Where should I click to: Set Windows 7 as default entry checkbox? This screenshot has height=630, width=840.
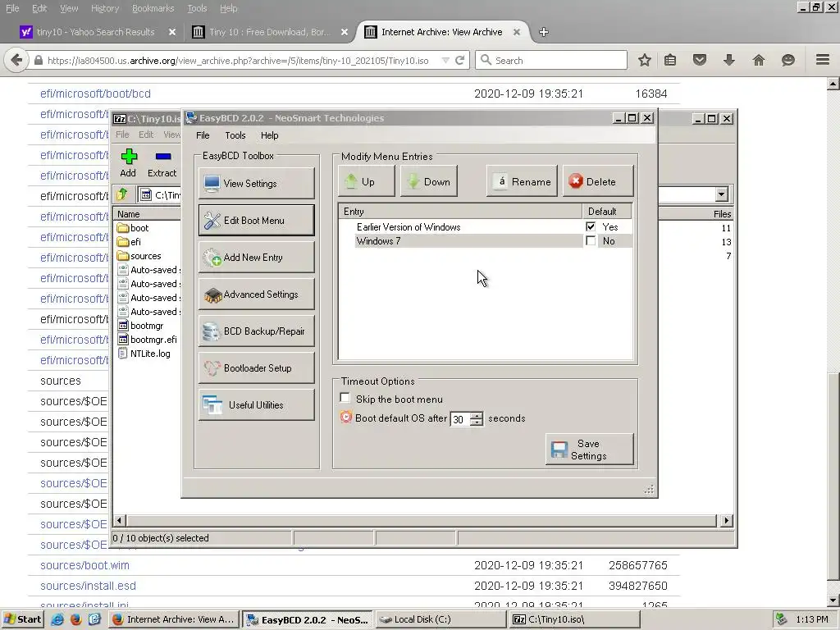point(591,241)
